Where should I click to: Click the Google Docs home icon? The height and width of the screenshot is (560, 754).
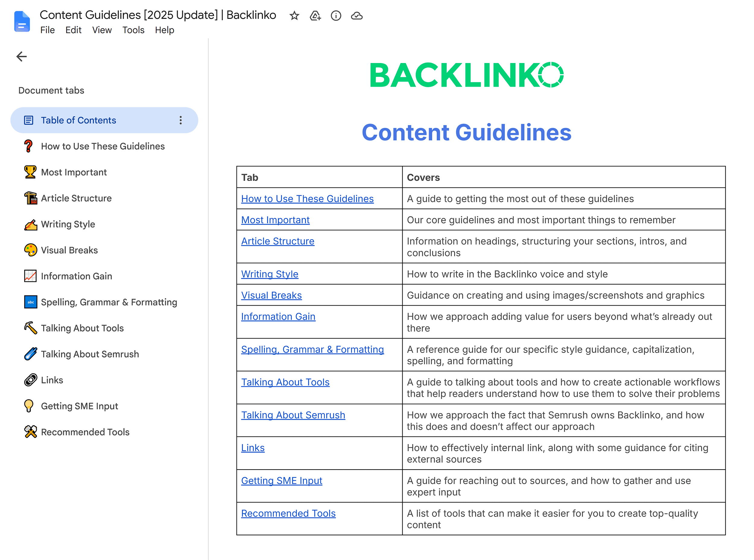pyautogui.click(x=22, y=21)
